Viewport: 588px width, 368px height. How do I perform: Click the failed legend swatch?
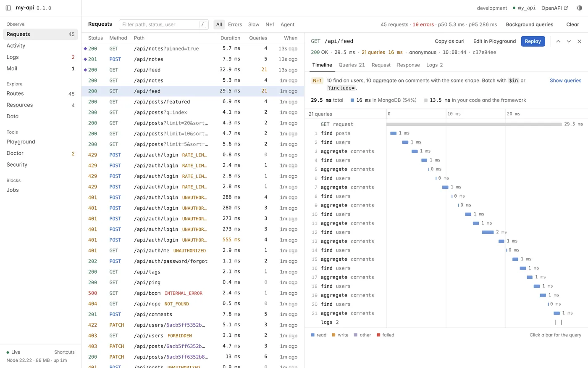coord(378,335)
